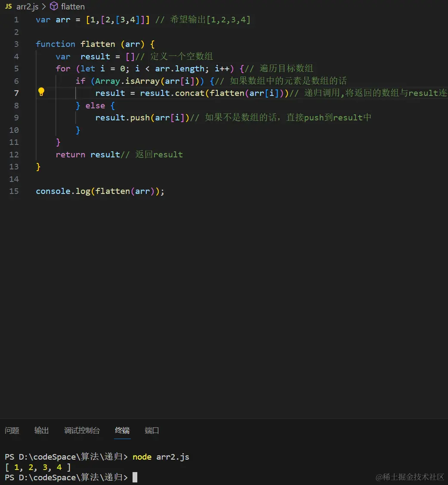Click 'console.log' on line 15
Image resolution: width=448 pixels, height=485 pixels.
(x=63, y=191)
